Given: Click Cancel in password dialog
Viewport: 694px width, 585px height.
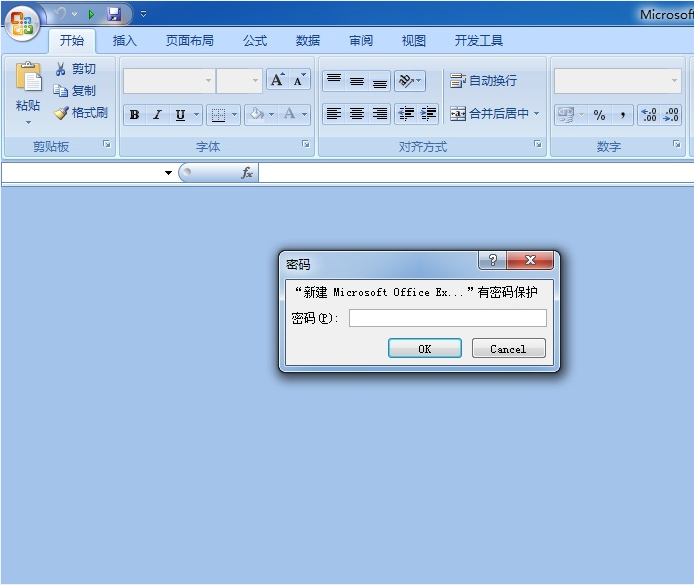Looking at the screenshot, I should (509, 348).
